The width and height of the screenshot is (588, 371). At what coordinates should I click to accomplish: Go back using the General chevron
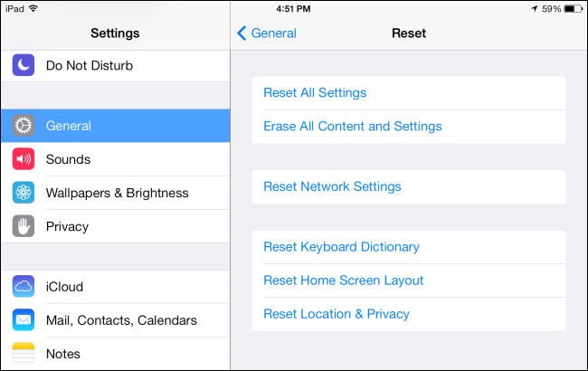coord(267,33)
